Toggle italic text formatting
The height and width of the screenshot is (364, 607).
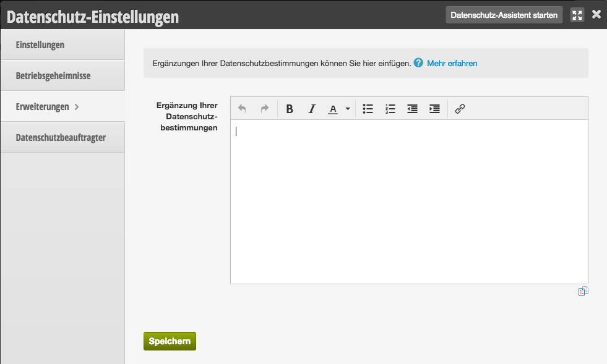click(312, 109)
